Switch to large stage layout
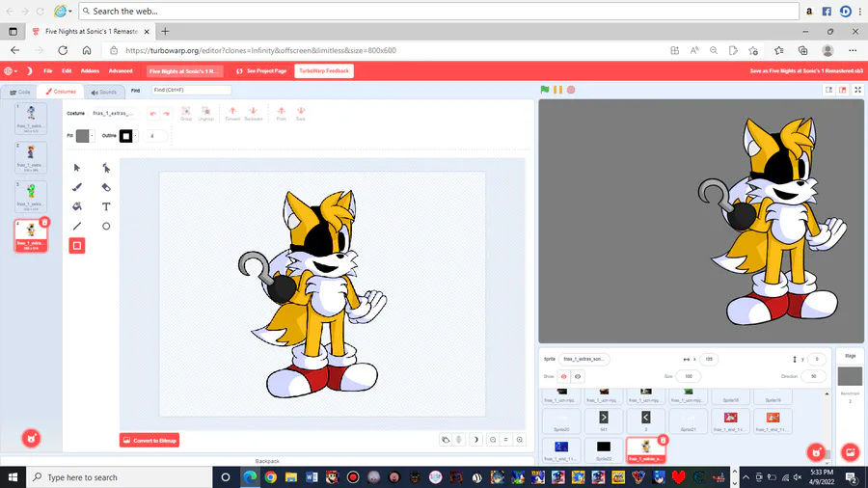The image size is (868, 488). pyautogui.click(x=843, y=90)
